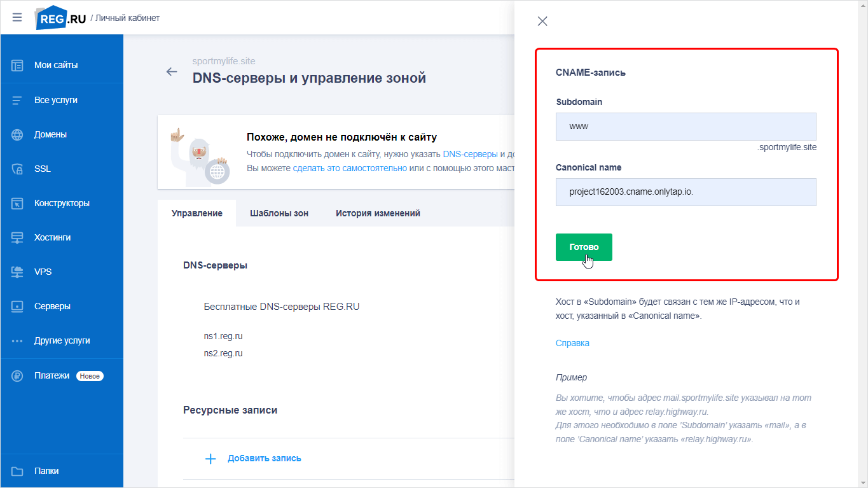Screen dimensions: 868x488
Task: Click the Папки folder icon
Action: (17, 471)
